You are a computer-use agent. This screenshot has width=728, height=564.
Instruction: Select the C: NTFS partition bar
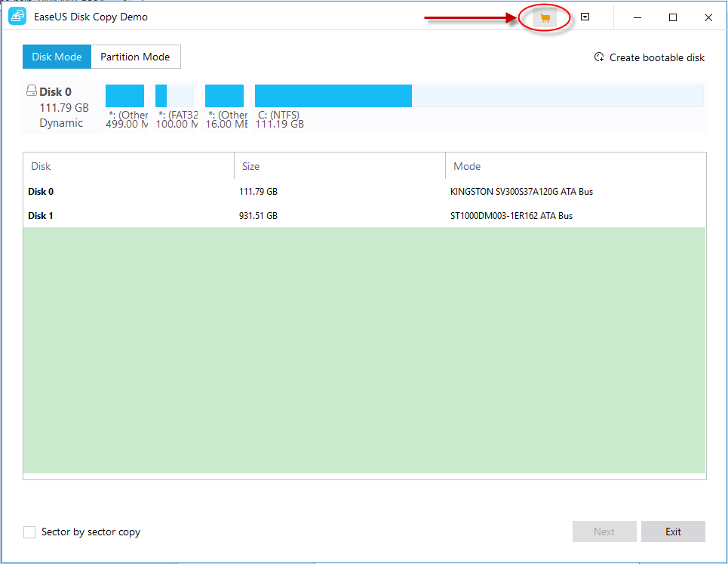(x=479, y=96)
